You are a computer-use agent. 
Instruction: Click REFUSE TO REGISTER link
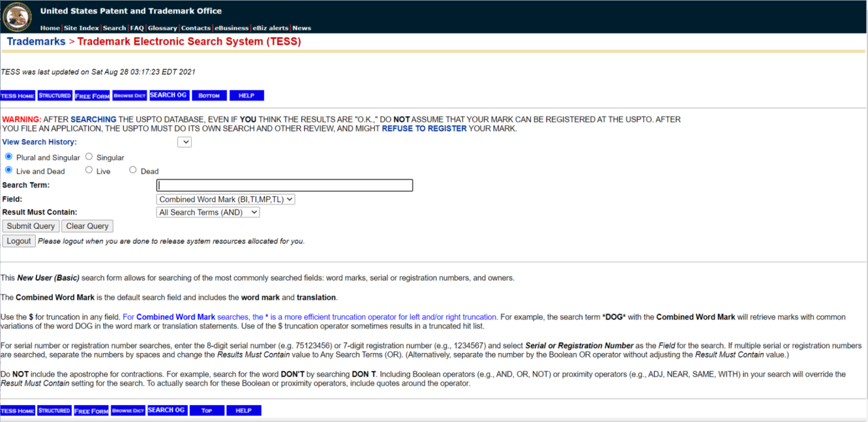click(x=424, y=129)
